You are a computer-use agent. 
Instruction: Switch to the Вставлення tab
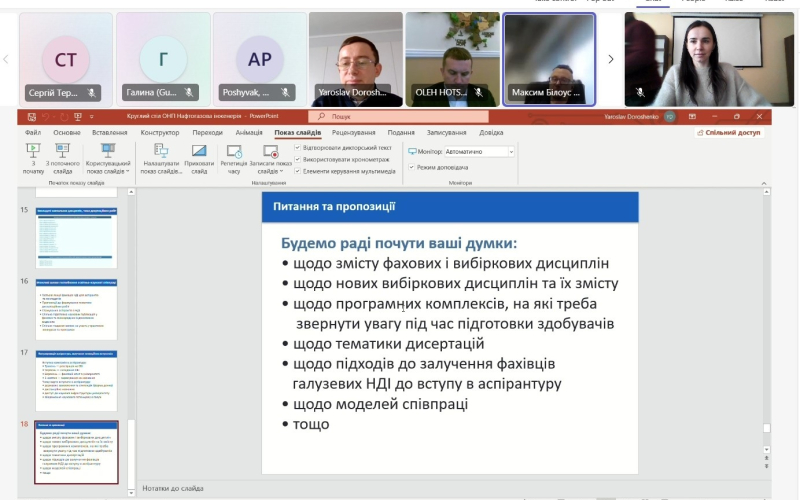click(110, 132)
